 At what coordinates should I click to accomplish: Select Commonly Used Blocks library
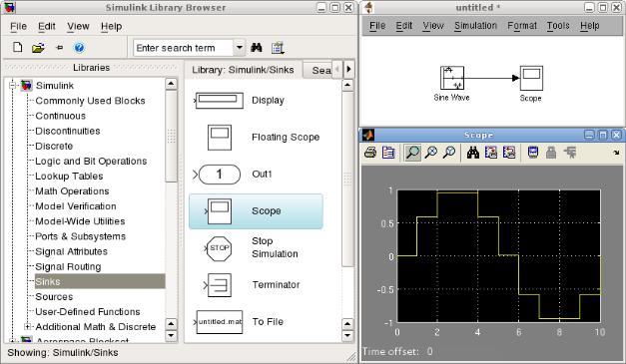point(90,101)
